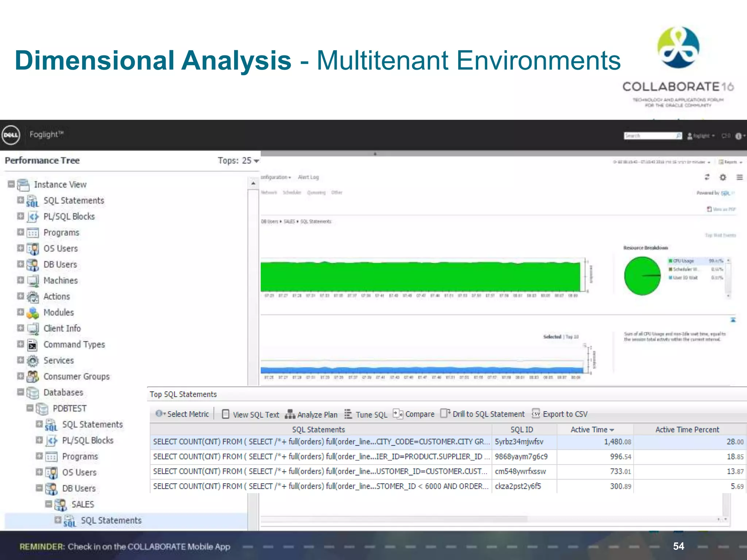Viewport: 747px width, 560px height.
Task: Click the help info icon in the header
Action: (x=739, y=136)
